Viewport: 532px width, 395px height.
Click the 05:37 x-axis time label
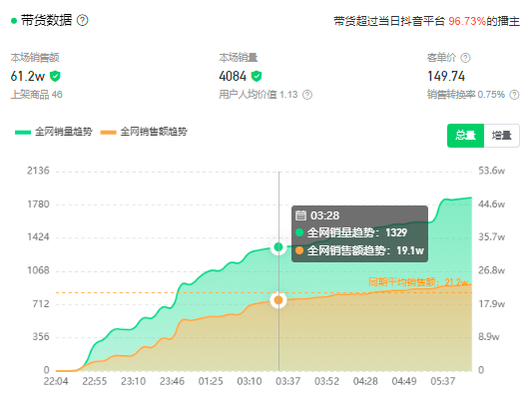tap(443, 381)
